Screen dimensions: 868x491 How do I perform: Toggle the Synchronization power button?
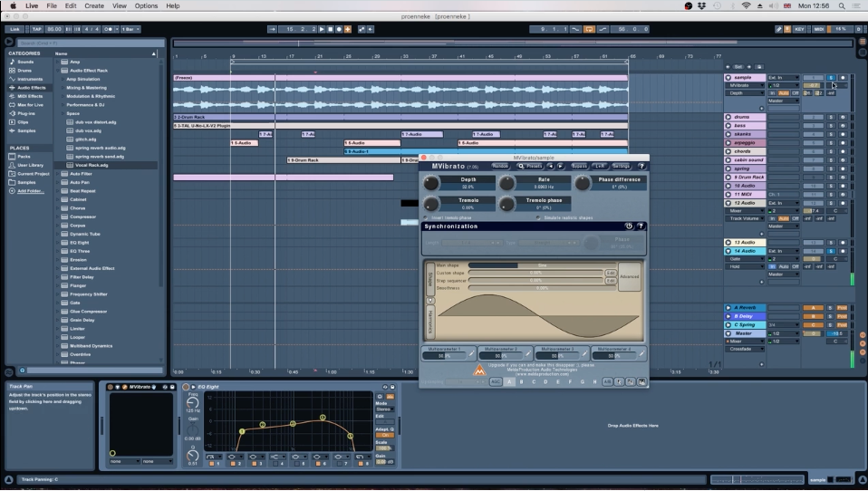629,226
